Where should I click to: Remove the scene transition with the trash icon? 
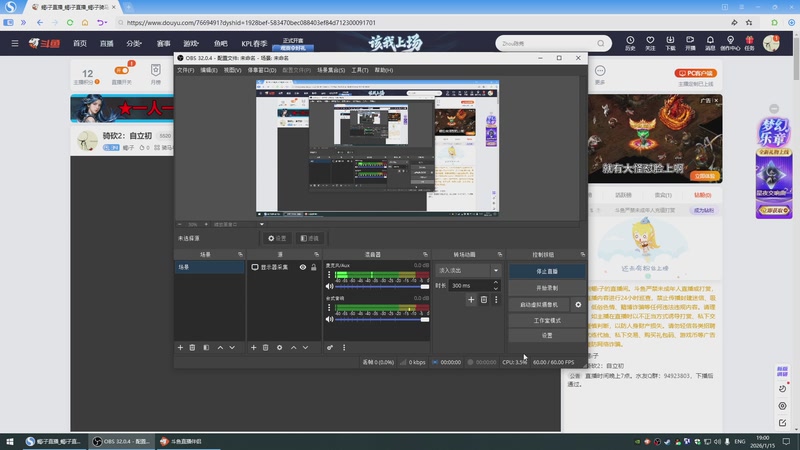[484, 299]
